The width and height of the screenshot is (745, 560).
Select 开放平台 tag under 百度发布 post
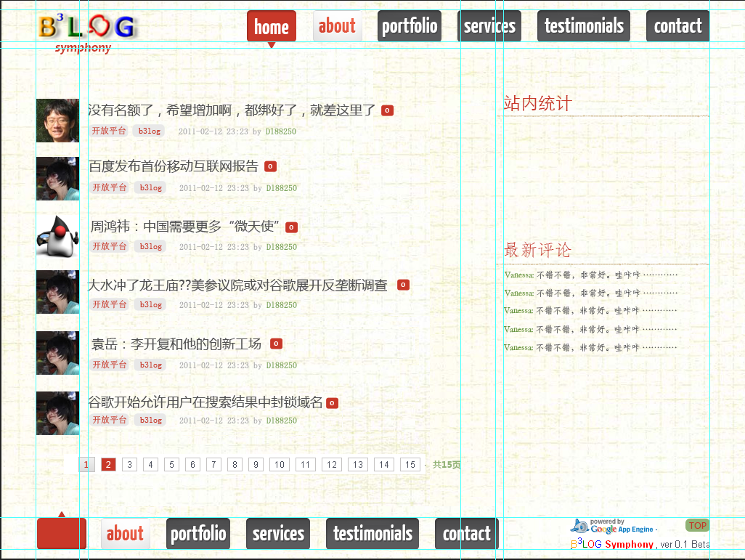click(x=109, y=187)
